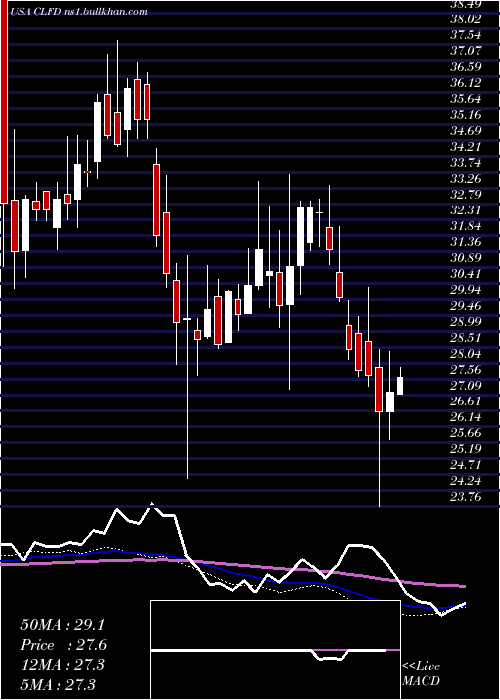Click the 36.59 price axis label

(x=466, y=67)
